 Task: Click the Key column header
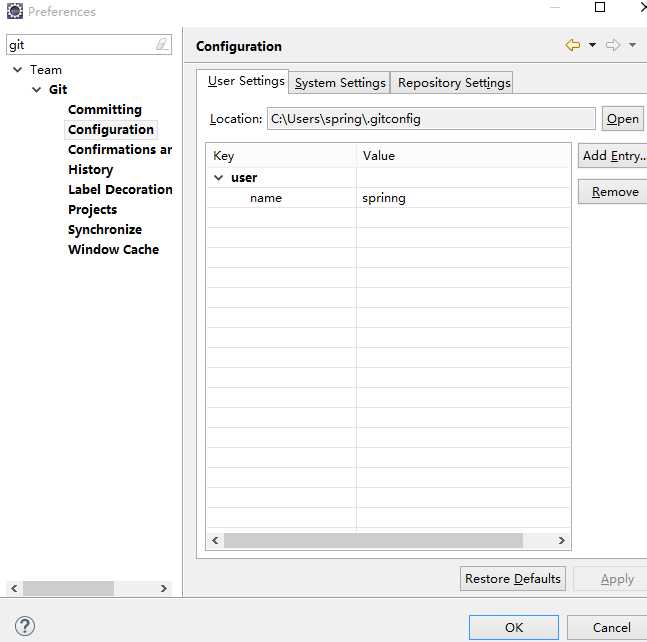pos(282,156)
